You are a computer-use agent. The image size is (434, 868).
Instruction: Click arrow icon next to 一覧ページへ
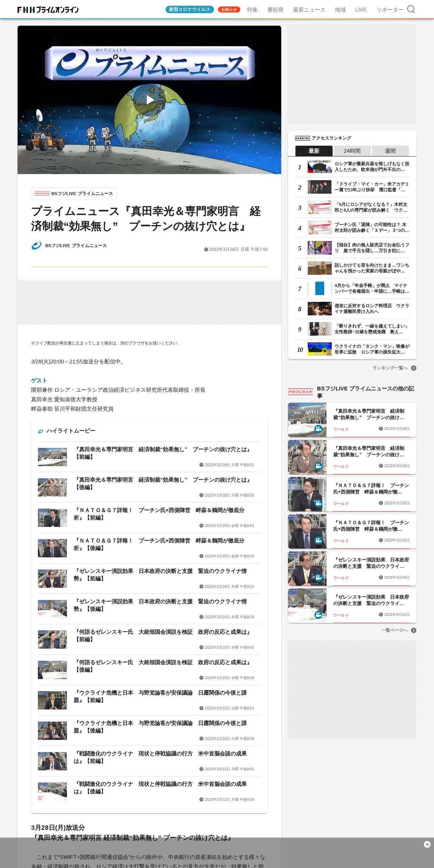(413, 630)
